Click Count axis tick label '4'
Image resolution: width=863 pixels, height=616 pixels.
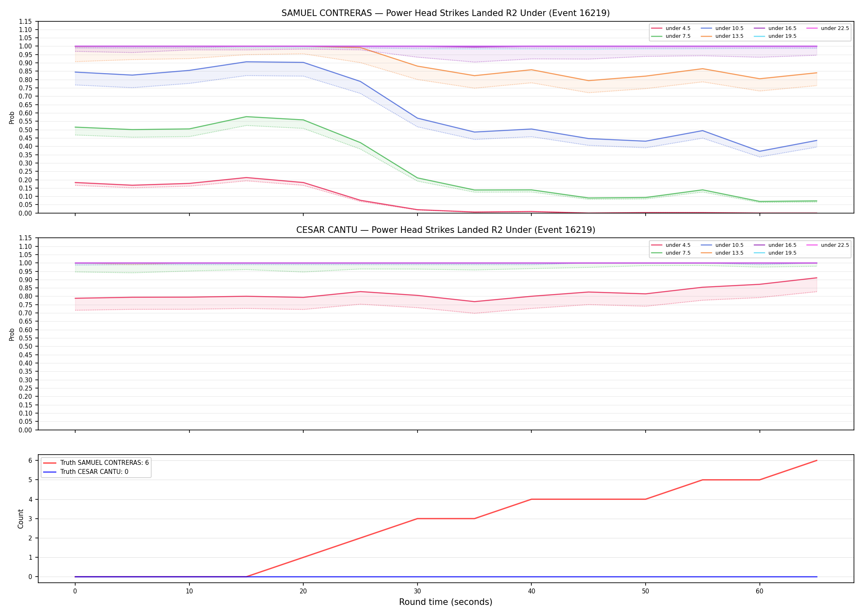coord(30,499)
